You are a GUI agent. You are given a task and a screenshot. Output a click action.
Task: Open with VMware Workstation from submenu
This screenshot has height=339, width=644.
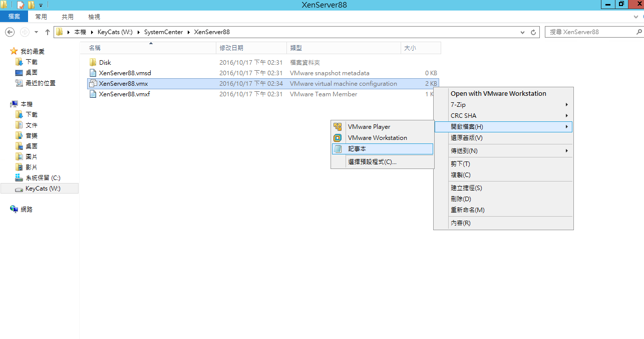pyautogui.click(x=383, y=137)
